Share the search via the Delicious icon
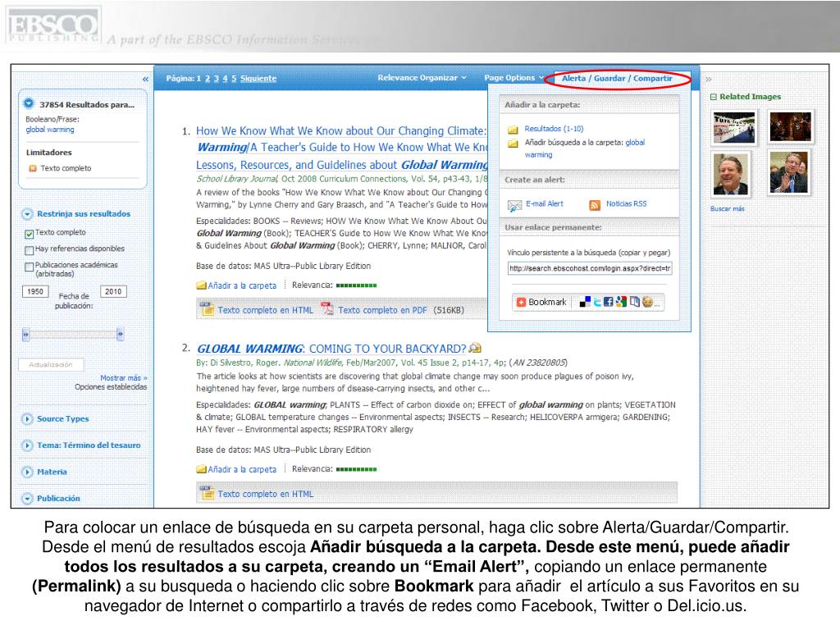Image resolution: width=840 pixels, height=630 pixels. point(585,302)
